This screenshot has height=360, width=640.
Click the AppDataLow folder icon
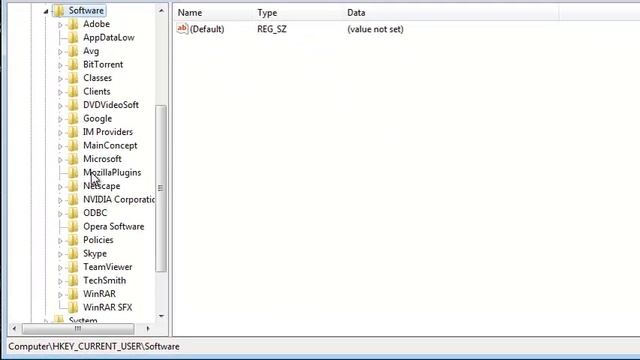click(x=73, y=38)
